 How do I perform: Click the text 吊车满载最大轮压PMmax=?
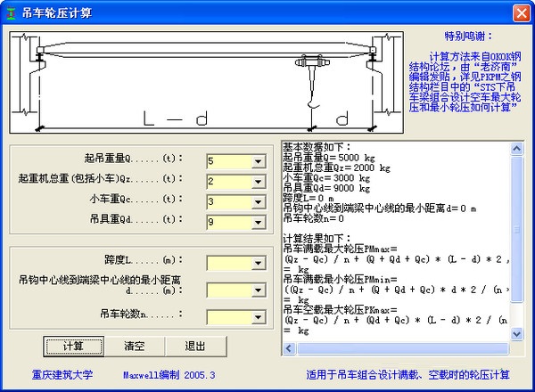(341, 249)
